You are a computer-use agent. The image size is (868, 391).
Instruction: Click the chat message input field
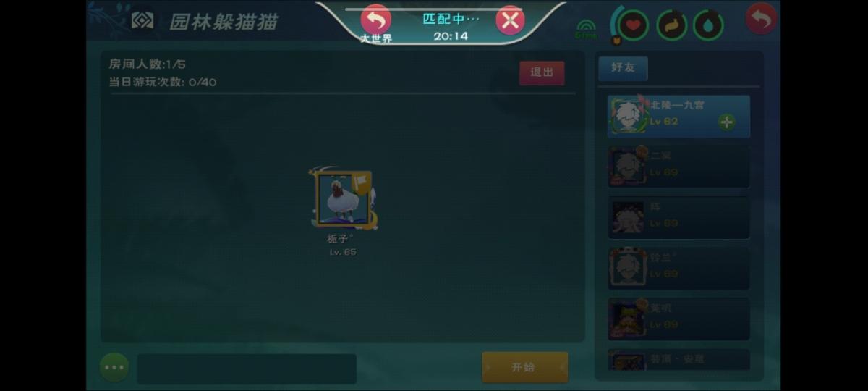(x=247, y=369)
